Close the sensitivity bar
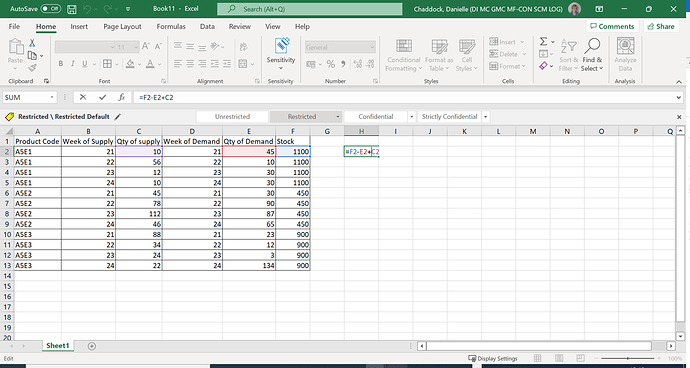Image resolution: width=690 pixels, height=368 pixels. pyautogui.click(x=679, y=117)
